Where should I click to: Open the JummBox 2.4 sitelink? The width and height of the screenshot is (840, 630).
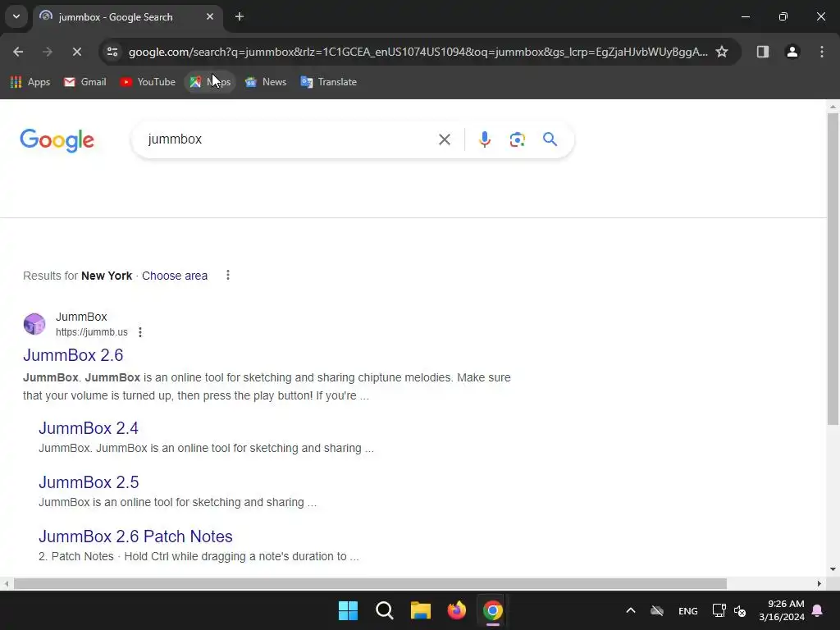click(89, 428)
